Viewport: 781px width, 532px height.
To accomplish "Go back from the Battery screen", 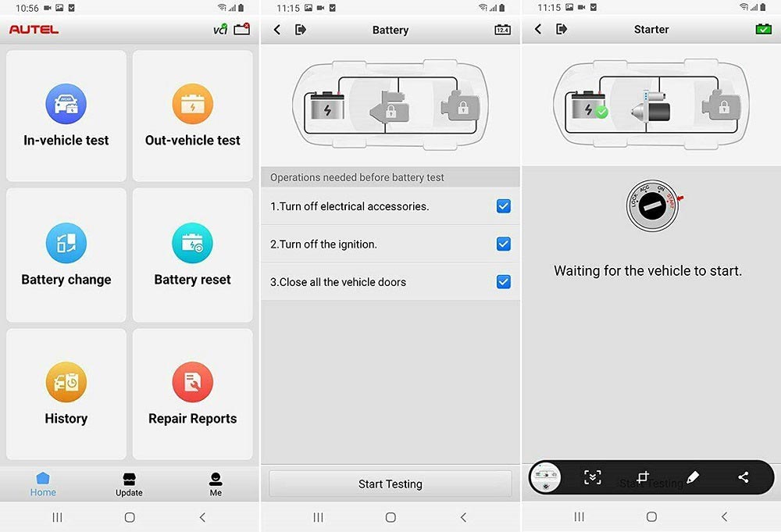I will click(x=277, y=30).
